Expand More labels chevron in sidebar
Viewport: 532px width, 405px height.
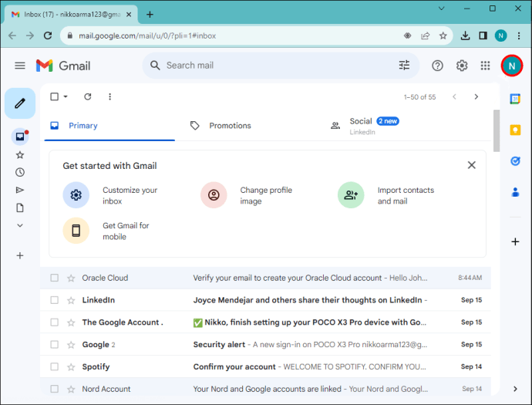tap(20, 225)
